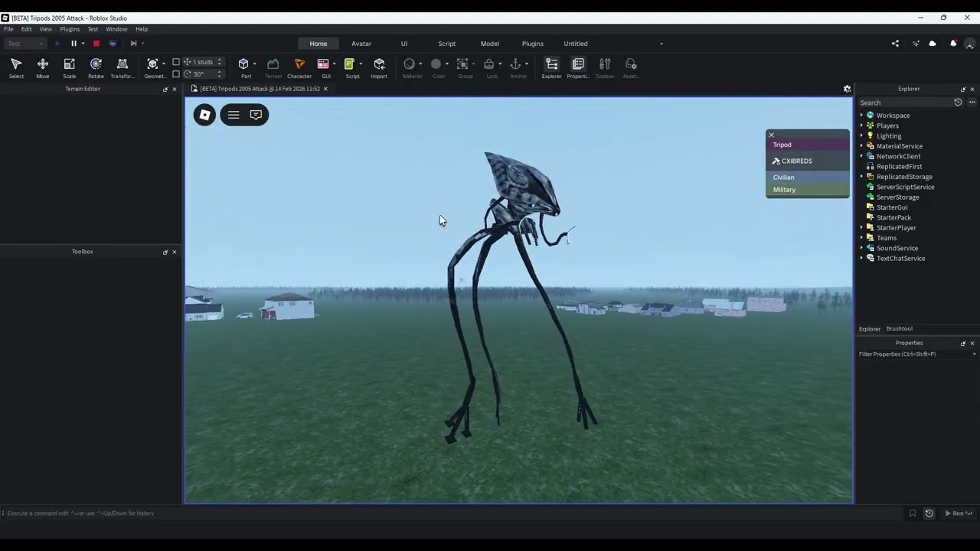Open viewport settings gear

(x=847, y=89)
